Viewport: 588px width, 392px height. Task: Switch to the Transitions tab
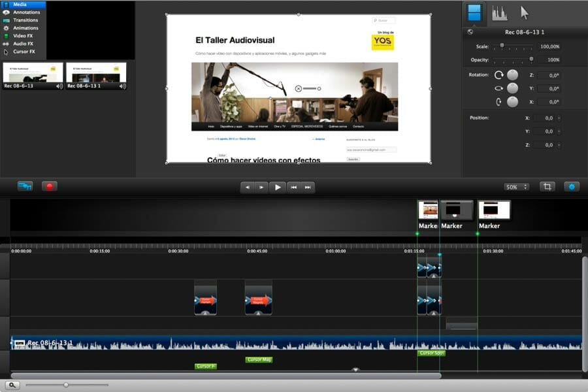click(x=25, y=20)
